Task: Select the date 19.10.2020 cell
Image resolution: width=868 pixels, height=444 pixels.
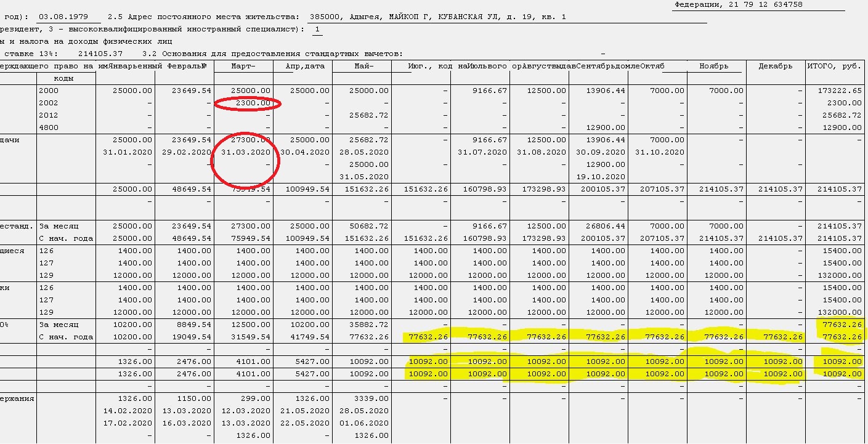Action: coord(599,177)
